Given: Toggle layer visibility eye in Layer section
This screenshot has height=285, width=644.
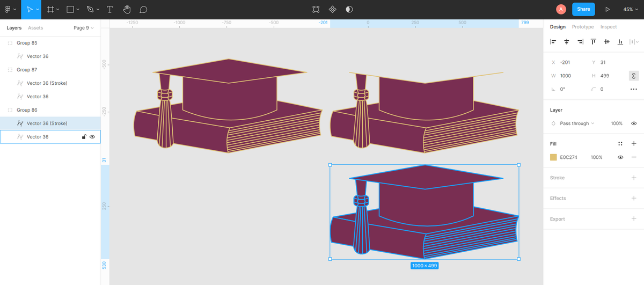Looking at the screenshot, I should point(634,123).
